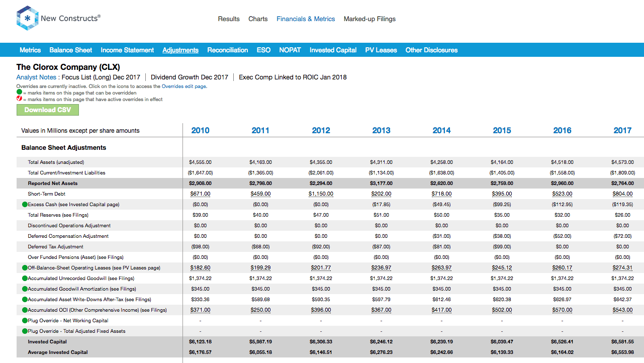
Task: Click green override dot for Excess Cash
Action: (x=25, y=205)
